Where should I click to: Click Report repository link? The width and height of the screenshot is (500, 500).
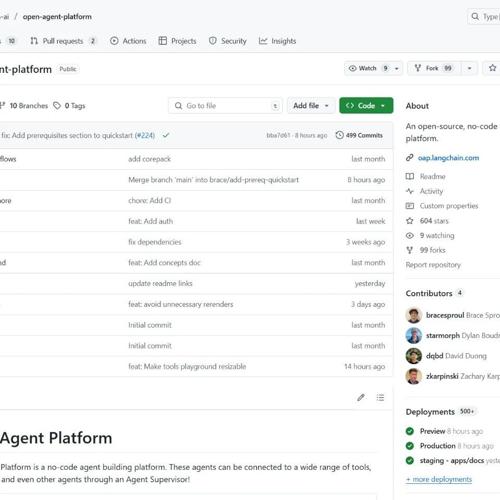[433, 265]
